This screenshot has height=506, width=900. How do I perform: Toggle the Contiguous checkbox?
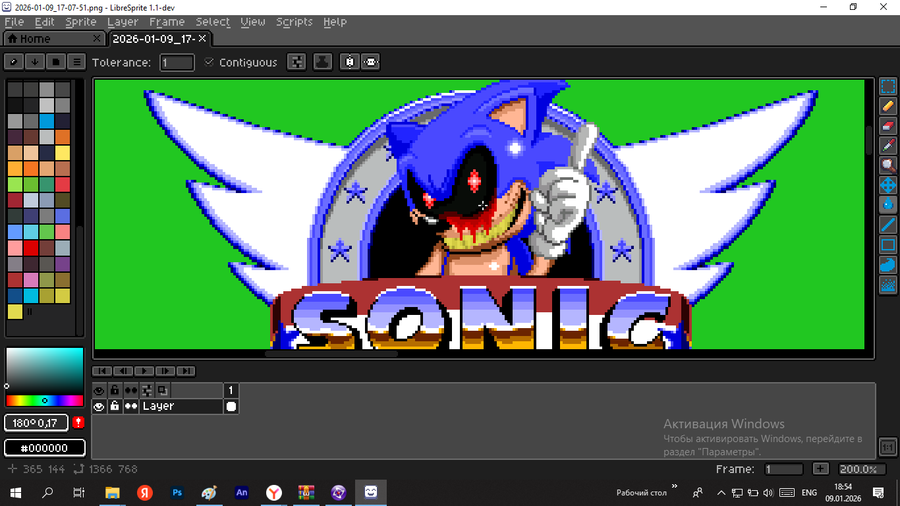tap(209, 62)
